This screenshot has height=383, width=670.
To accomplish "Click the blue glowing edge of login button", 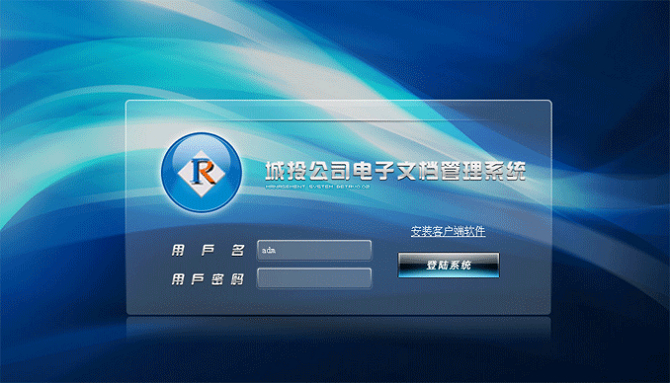I will click(x=448, y=275).
